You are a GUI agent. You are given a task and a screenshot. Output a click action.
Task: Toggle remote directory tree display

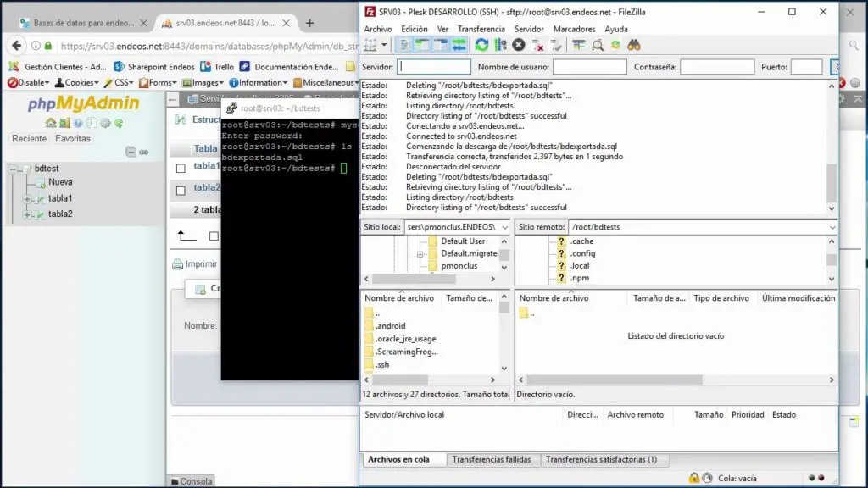(441, 45)
